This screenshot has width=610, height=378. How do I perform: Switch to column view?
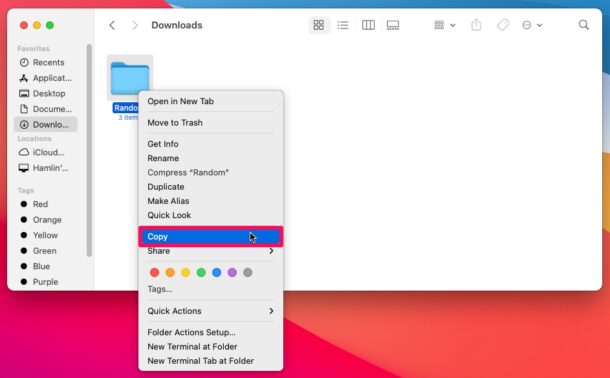368,25
